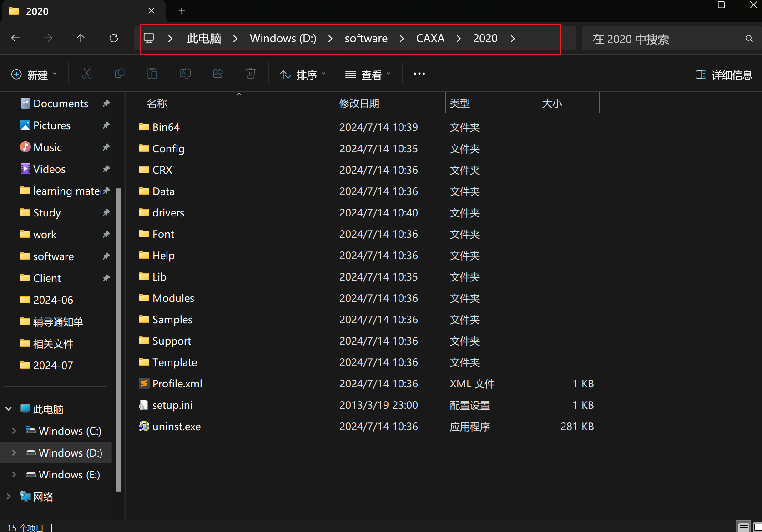This screenshot has width=762, height=532.
Task: Open the Config folder
Action: [x=168, y=149]
